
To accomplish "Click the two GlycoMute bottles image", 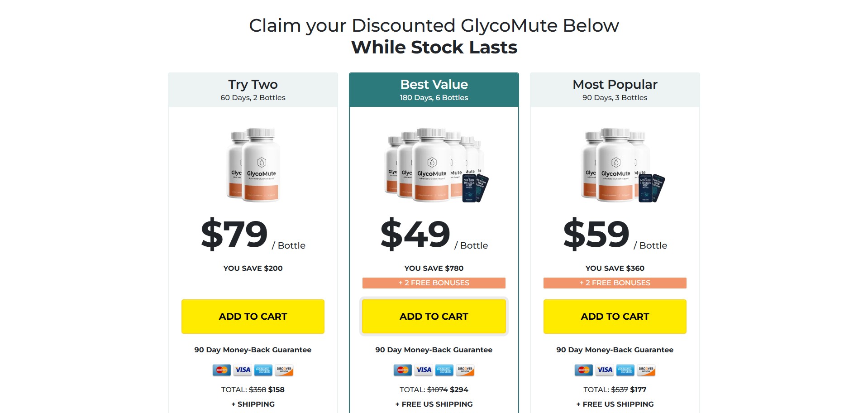I will 253,165.
